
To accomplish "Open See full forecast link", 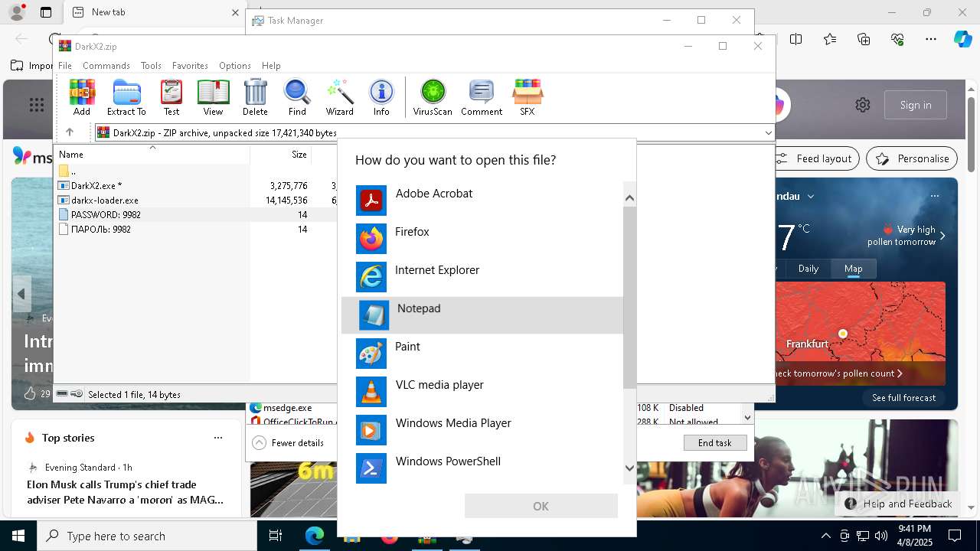I will [903, 398].
